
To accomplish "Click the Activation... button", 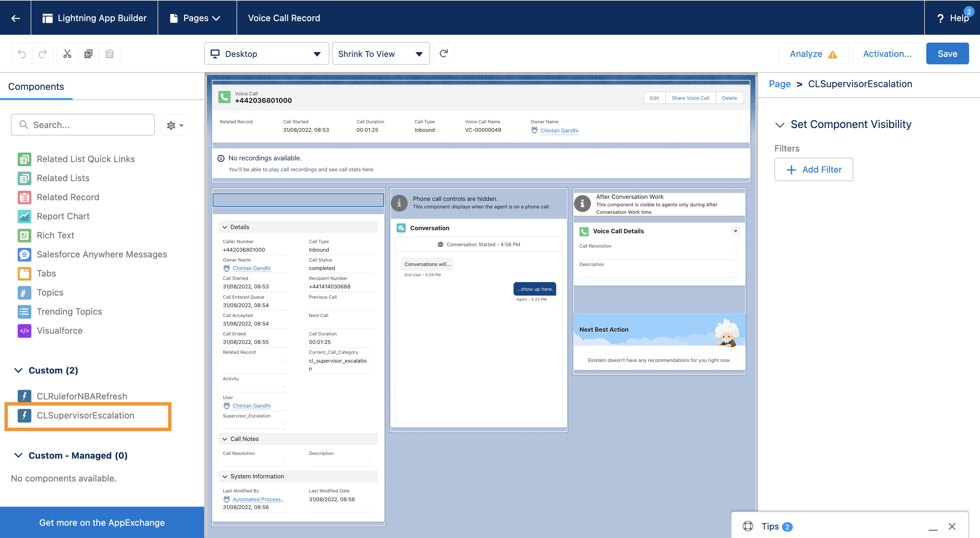I will tap(887, 54).
